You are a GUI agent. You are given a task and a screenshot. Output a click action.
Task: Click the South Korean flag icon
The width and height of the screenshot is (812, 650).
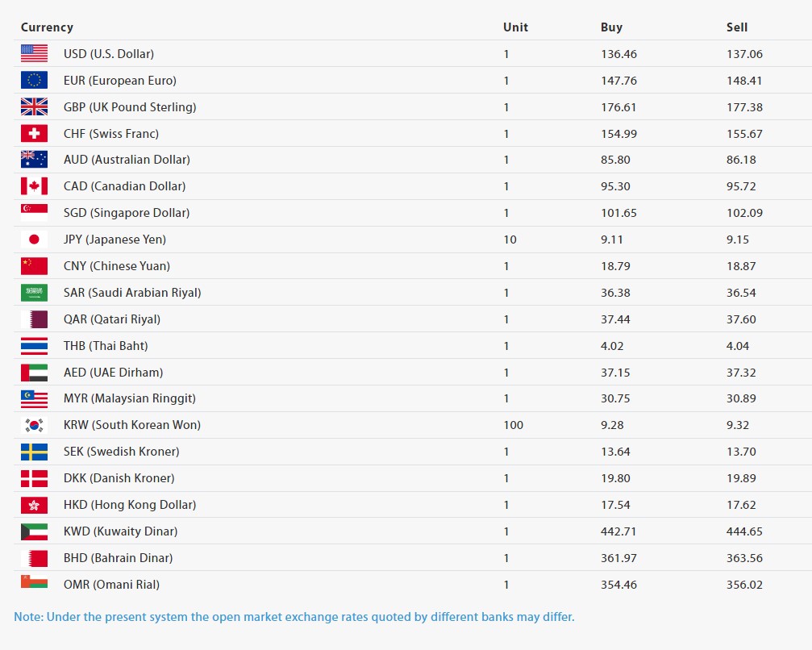[34, 425]
